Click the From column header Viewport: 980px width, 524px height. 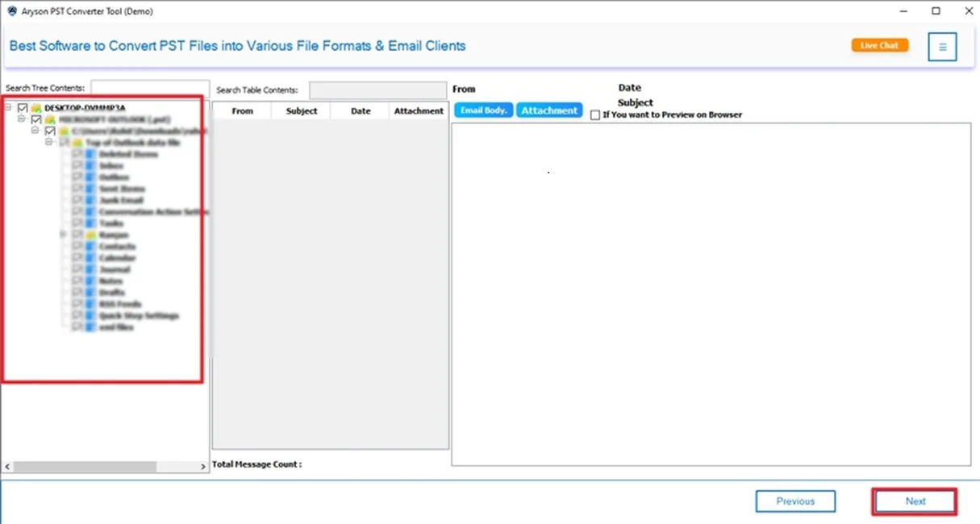tap(242, 111)
